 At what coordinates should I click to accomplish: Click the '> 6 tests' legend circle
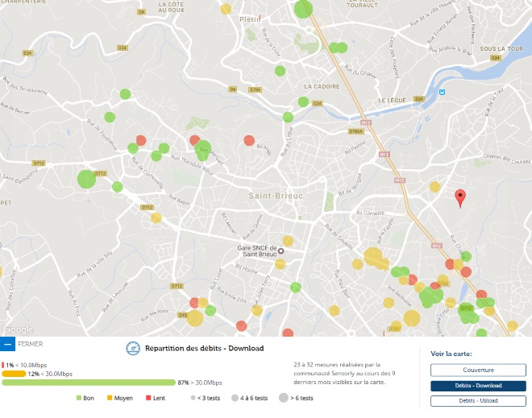point(285,398)
